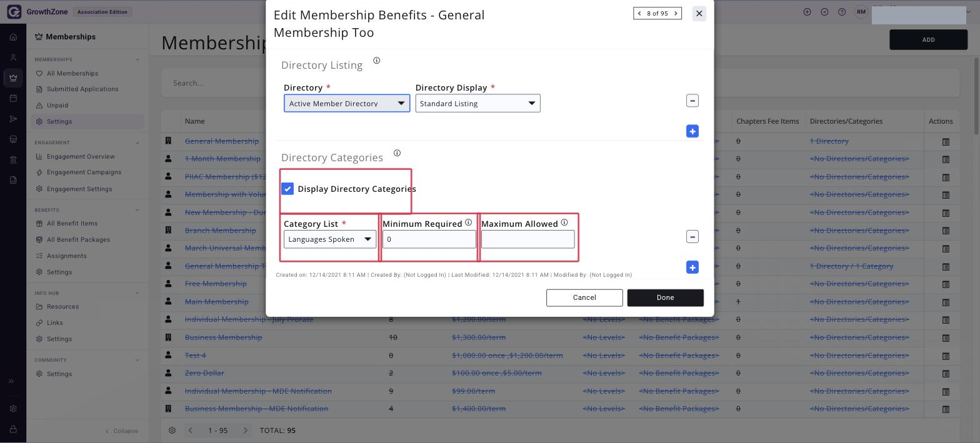
Task: Open the Zero Dollar membership link
Action: (x=204, y=373)
